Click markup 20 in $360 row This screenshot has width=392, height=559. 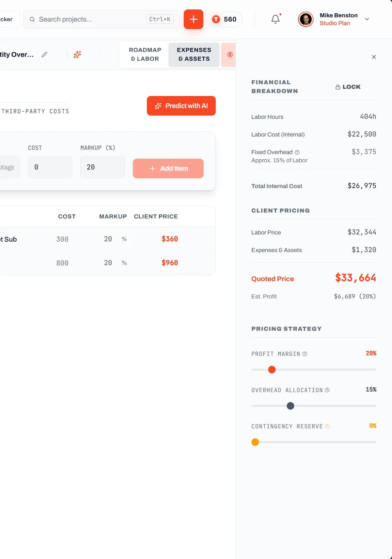(108, 239)
